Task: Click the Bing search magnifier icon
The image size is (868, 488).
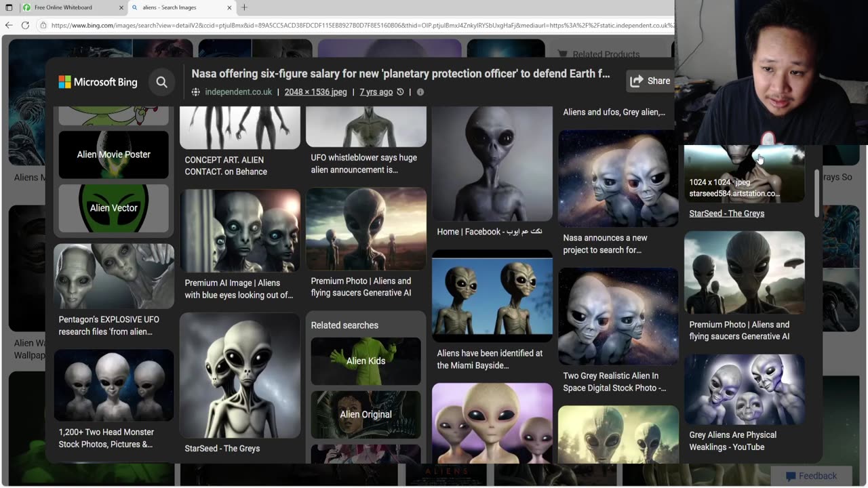Action: click(x=161, y=82)
